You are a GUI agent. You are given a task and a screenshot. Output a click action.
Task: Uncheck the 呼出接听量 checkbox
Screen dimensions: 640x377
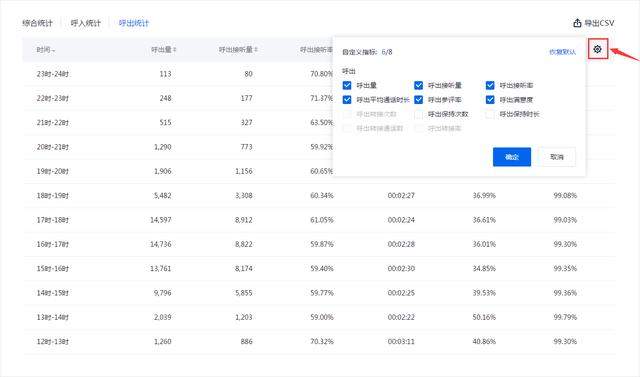click(418, 85)
